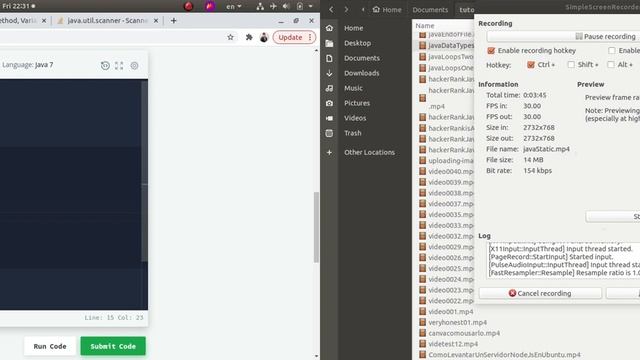The width and height of the screenshot is (640, 360).
Task: Open the Chrome extensions puzzle icon
Action: (x=249, y=37)
